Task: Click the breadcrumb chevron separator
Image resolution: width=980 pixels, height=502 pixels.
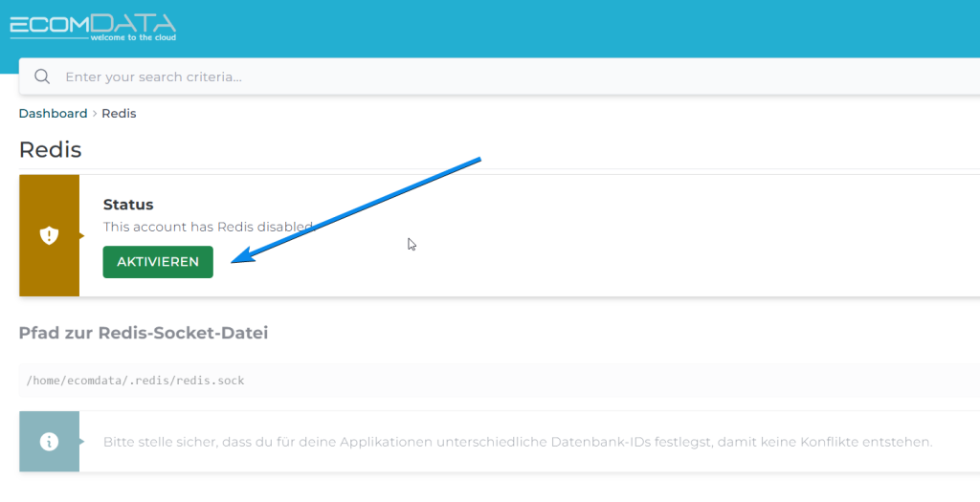Action: pos(95,114)
